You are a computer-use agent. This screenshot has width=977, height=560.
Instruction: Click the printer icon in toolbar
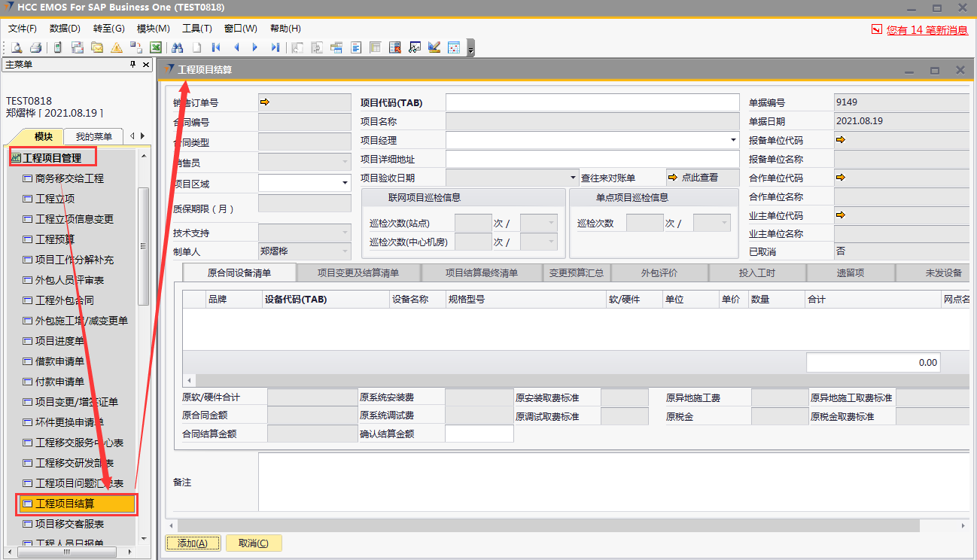[x=35, y=47]
